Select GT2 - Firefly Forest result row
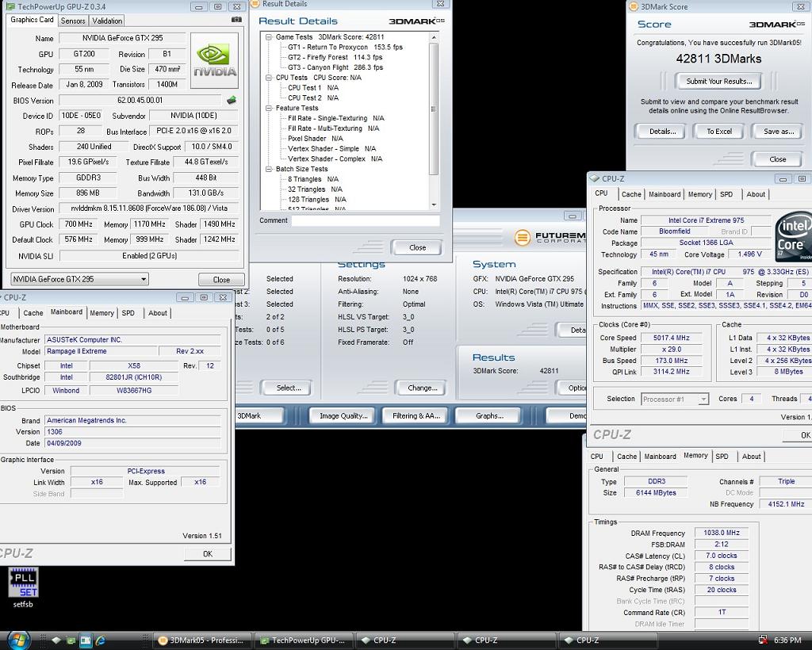This screenshot has width=812, height=650. 335,57
